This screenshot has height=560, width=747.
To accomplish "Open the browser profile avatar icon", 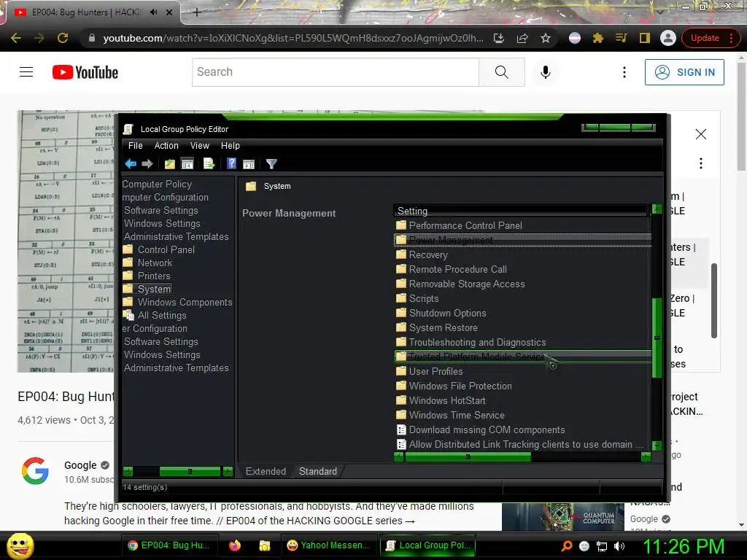I will (x=668, y=38).
